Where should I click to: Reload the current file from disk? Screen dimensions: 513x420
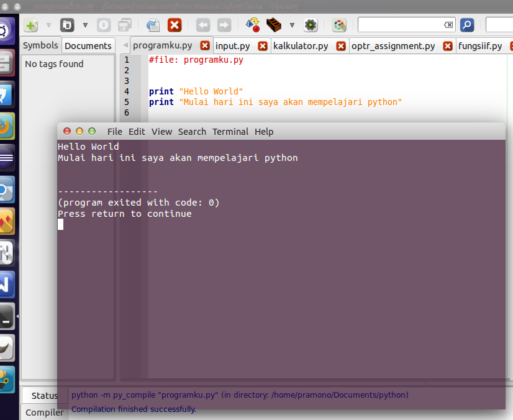point(153,25)
